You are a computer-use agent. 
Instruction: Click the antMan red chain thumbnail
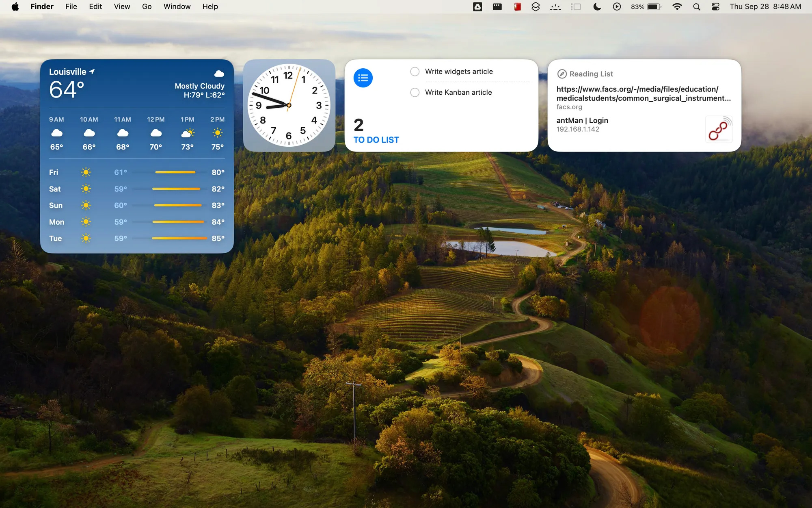point(719,129)
